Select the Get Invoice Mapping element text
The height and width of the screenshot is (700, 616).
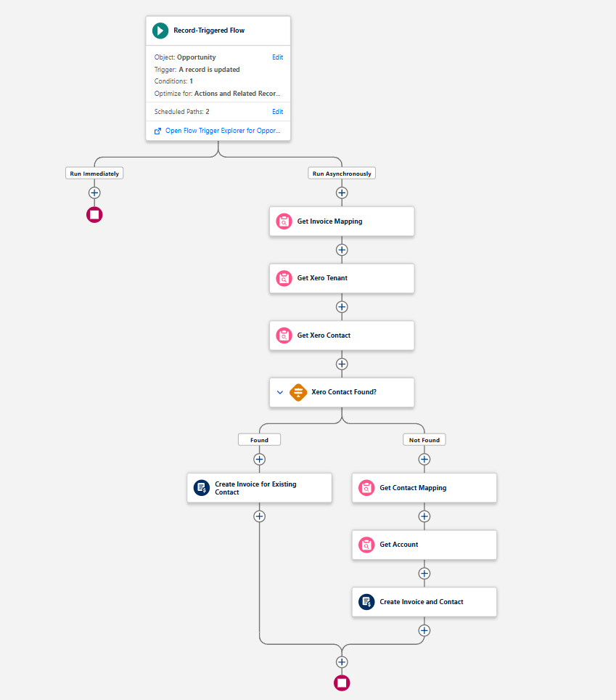pyautogui.click(x=329, y=221)
